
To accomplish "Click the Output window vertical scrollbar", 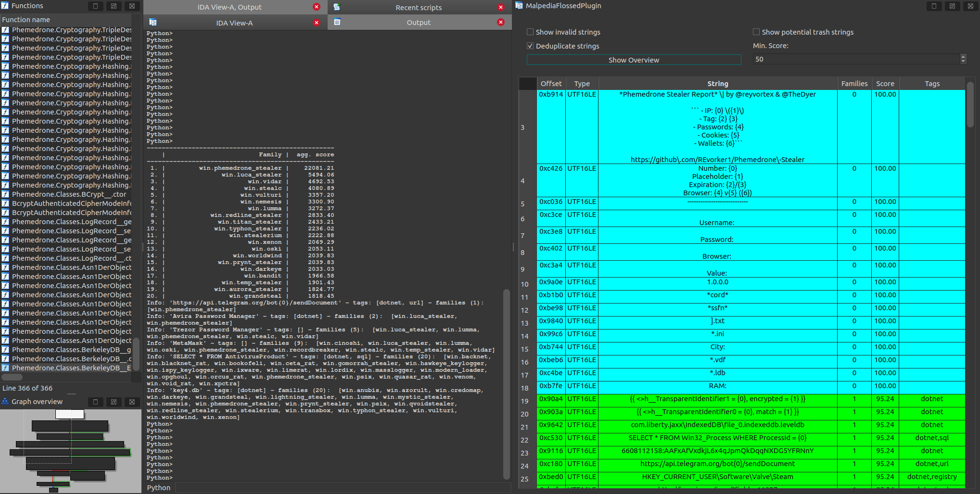I will point(506,384).
